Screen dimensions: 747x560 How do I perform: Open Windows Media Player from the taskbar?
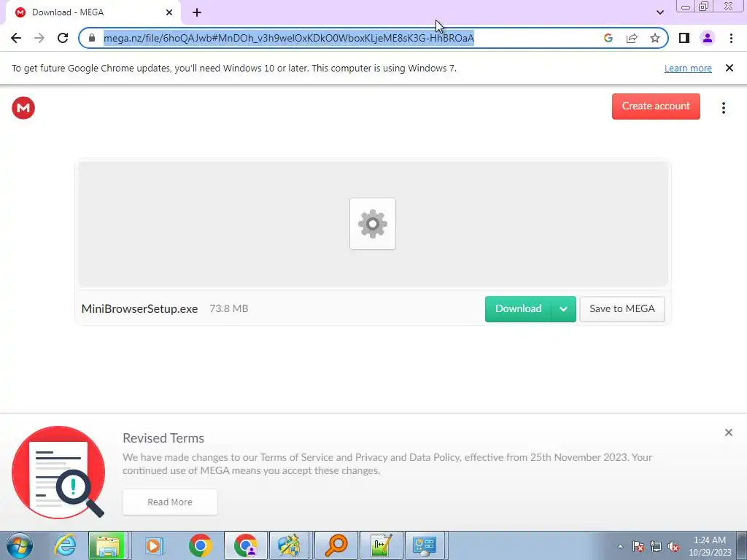(153, 545)
